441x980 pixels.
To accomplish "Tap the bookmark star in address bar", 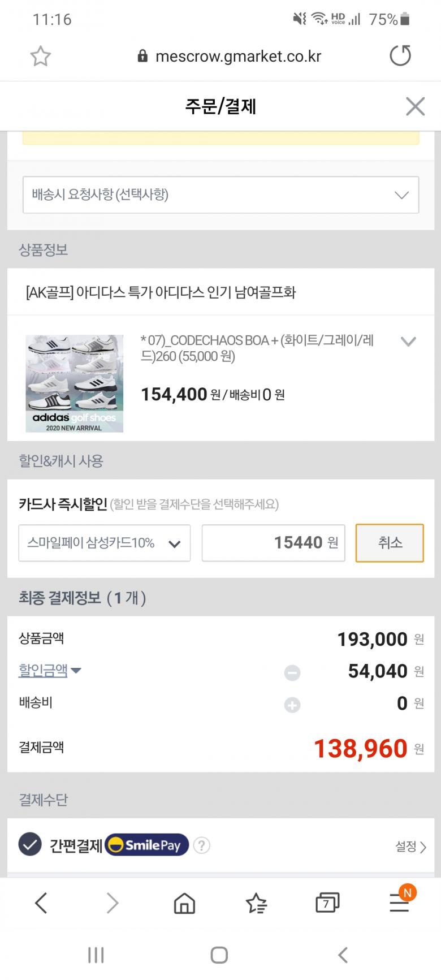I will tap(40, 56).
